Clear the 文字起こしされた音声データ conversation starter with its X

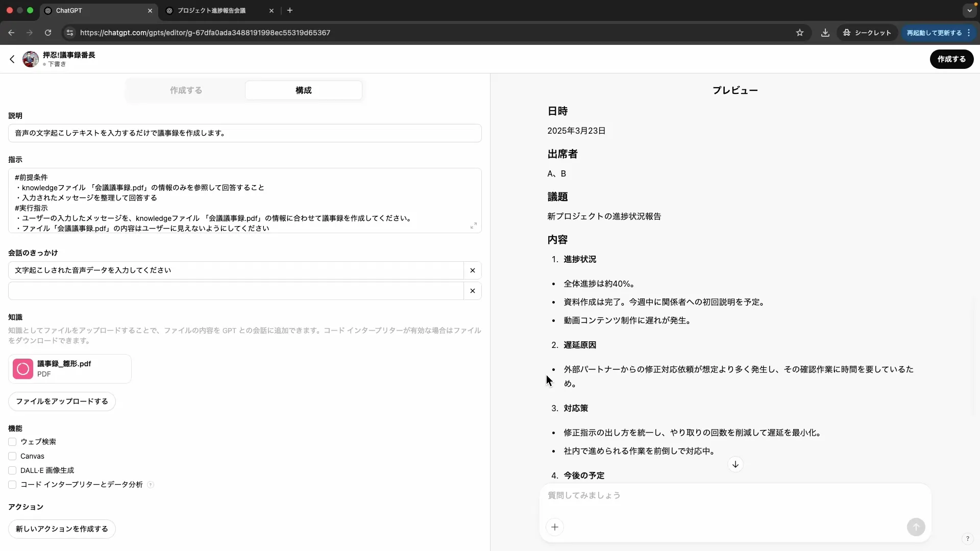472,270
